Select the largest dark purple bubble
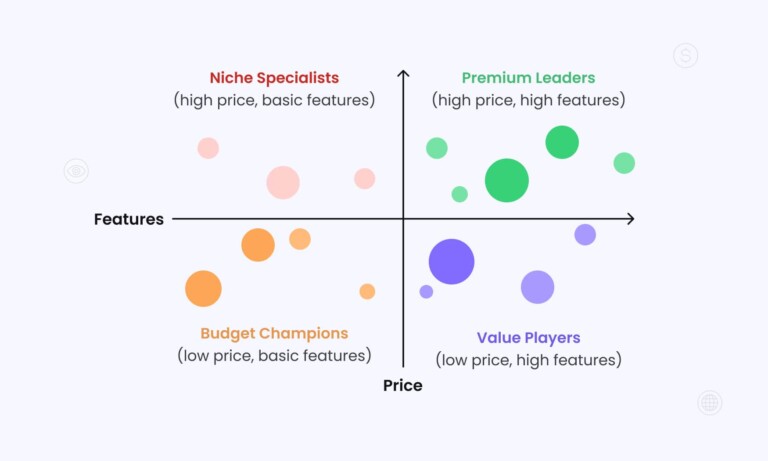Viewport: 768px width, 461px height. pos(451,262)
